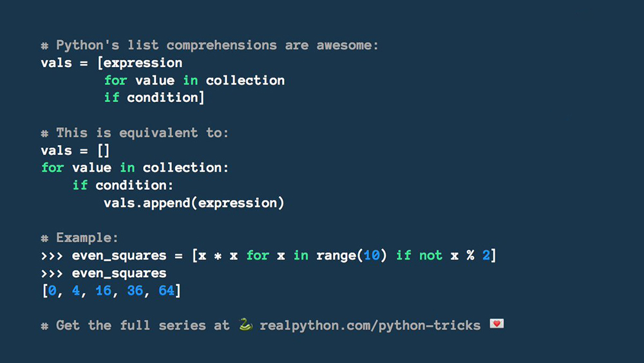Click the snake emoji icon
The width and height of the screenshot is (644, 363).
point(245,324)
